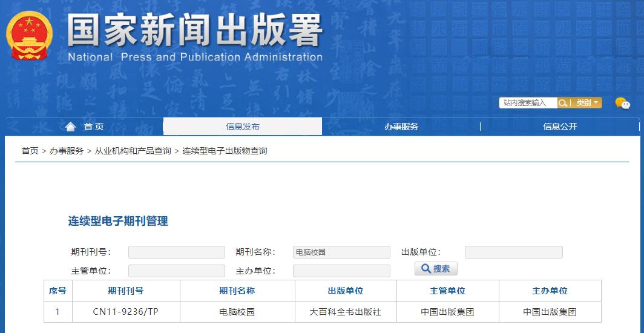Click the CN11-9236/TP cell

click(x=126, y=312)
